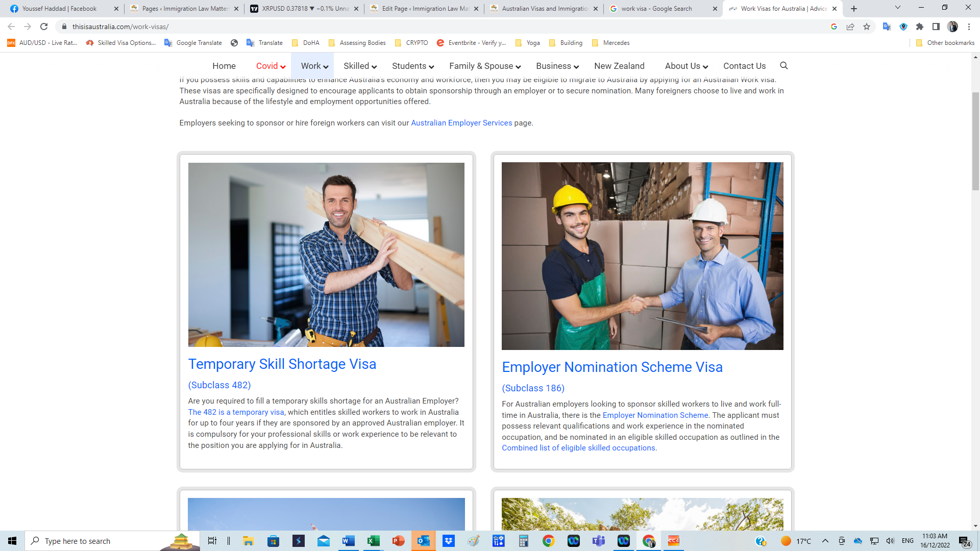Image resolution: width=980 pixels, height=551 pixels.
Task: Open the Temporary Skill Shortage Visa heading
Action: [282, 364]
